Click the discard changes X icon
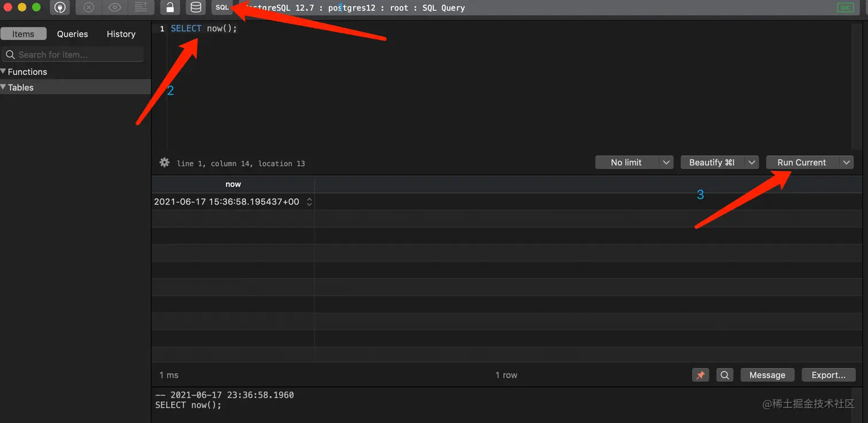868x423 pixels. coord(88,7)
